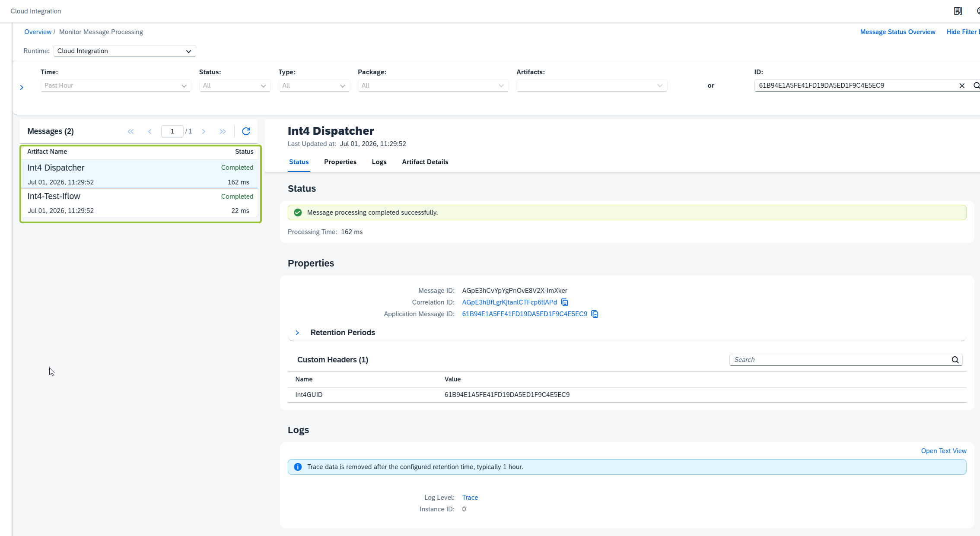
Task: Click the Custom Headers search icon
Action: pyautogui.click(x=955, y=360)
